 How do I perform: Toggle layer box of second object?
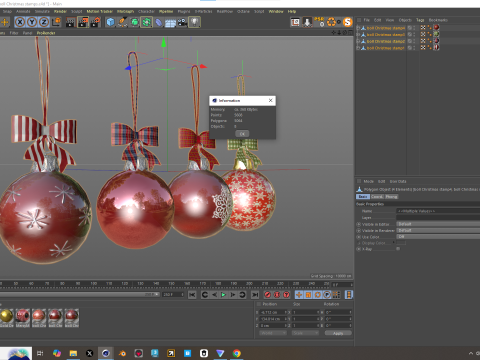tap(410, 35)
